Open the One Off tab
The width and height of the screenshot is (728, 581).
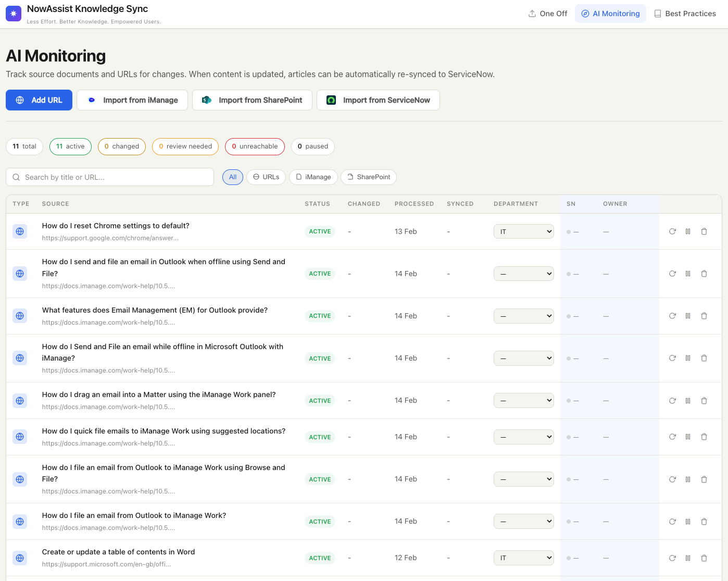pos(547,13)
